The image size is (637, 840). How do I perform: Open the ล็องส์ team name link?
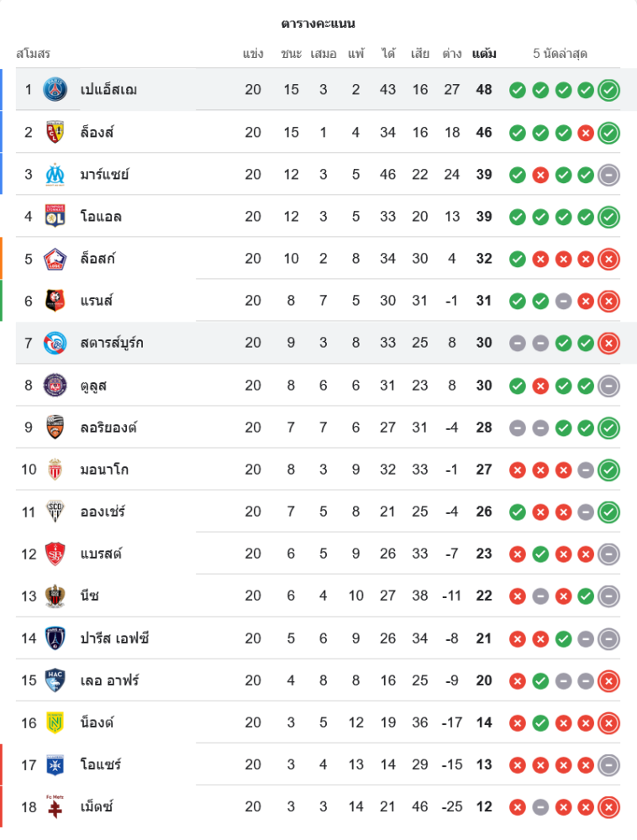point(97,132)
